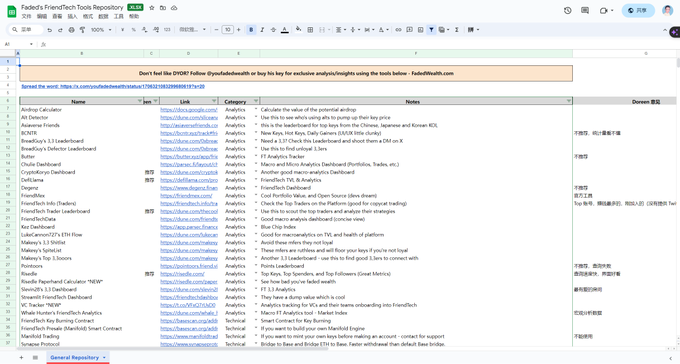Open the font family dropdown

193,30
